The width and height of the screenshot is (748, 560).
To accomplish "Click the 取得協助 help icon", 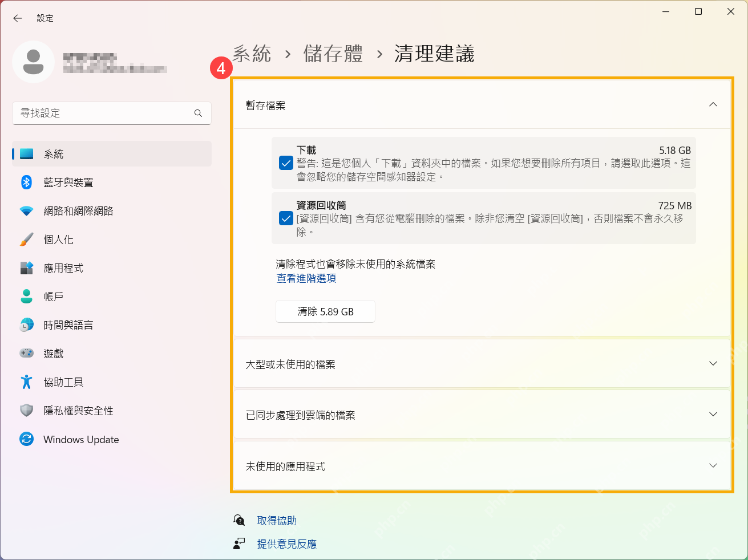I will (239, 520).
